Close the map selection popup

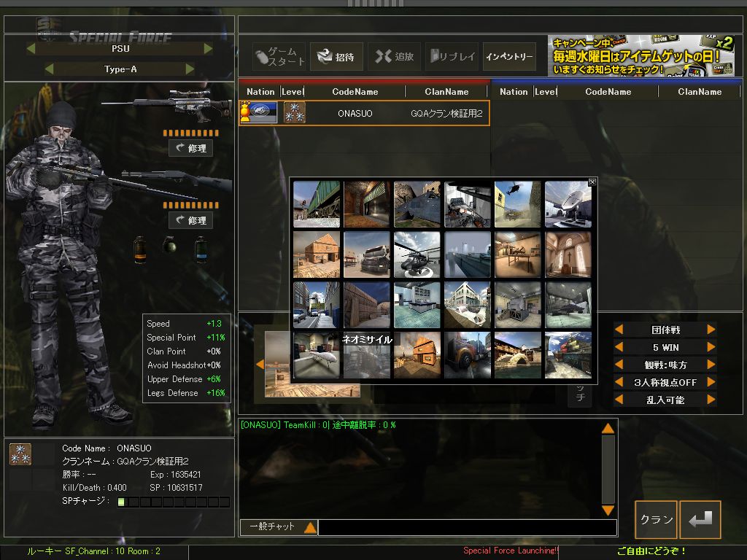pyautogui.click(x=592, y=182)
